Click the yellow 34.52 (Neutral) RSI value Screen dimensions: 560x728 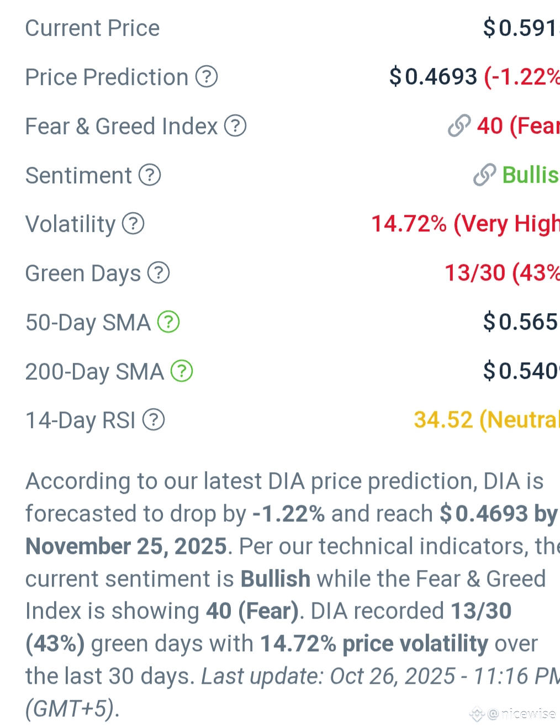486,420
